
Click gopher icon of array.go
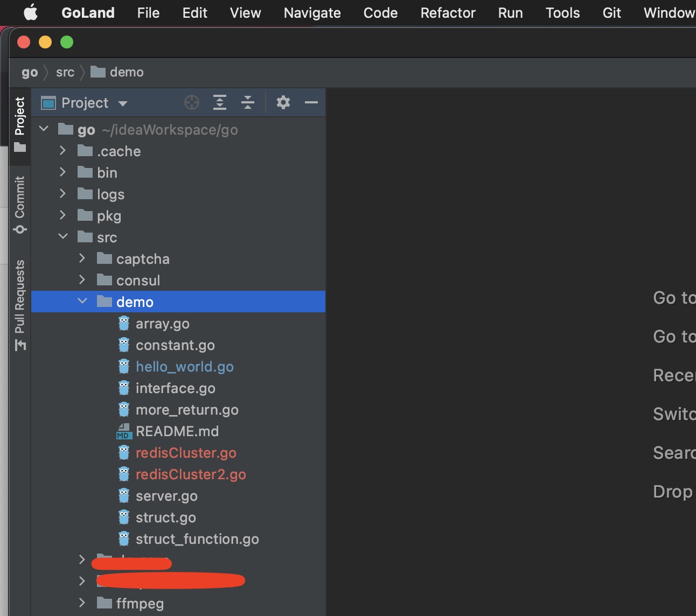point(124,323)
